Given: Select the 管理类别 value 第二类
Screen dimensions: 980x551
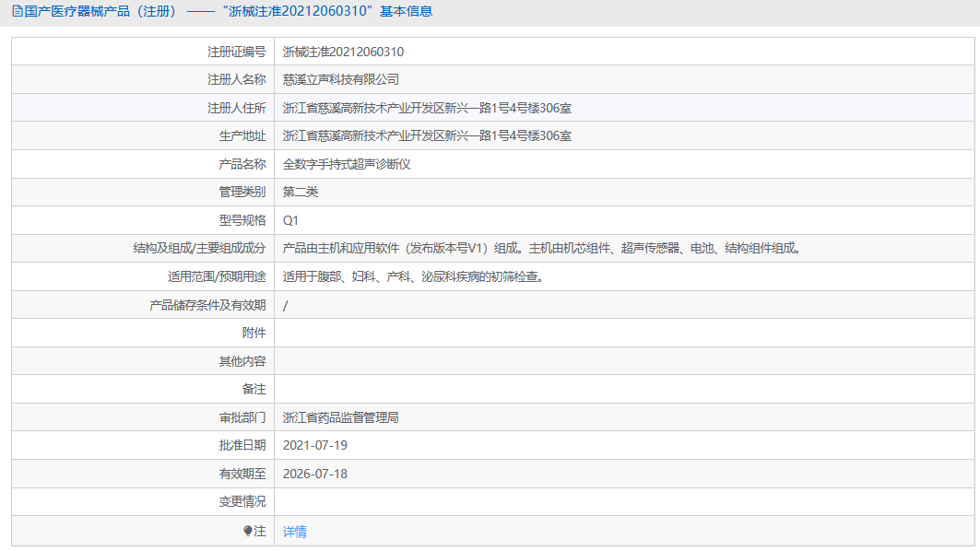Looking at the screenshot, I should tap(300, 192).
